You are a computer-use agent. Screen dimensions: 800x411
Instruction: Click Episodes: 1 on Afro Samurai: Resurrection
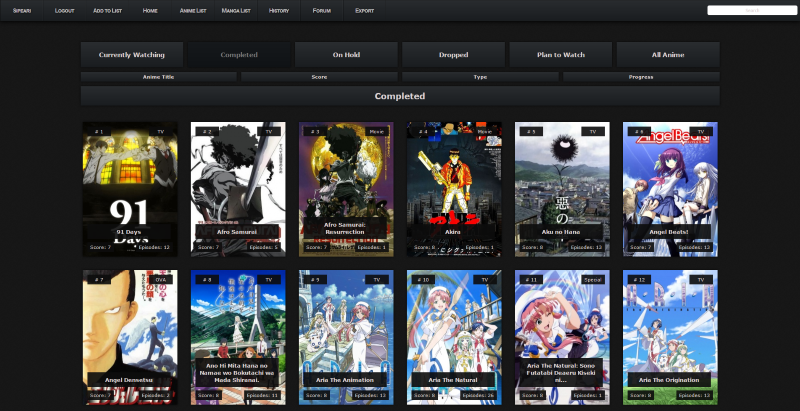point(371,247)
